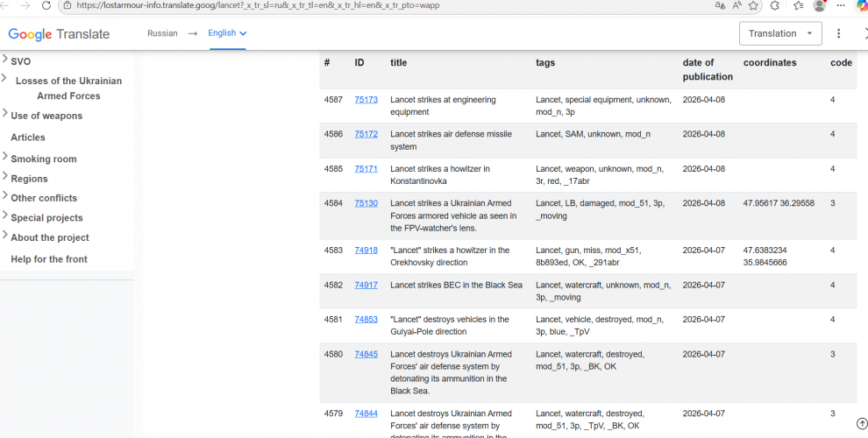Open the Translation view dropdown
Viewport: 868px width, 438px height.
coord(781,33)
